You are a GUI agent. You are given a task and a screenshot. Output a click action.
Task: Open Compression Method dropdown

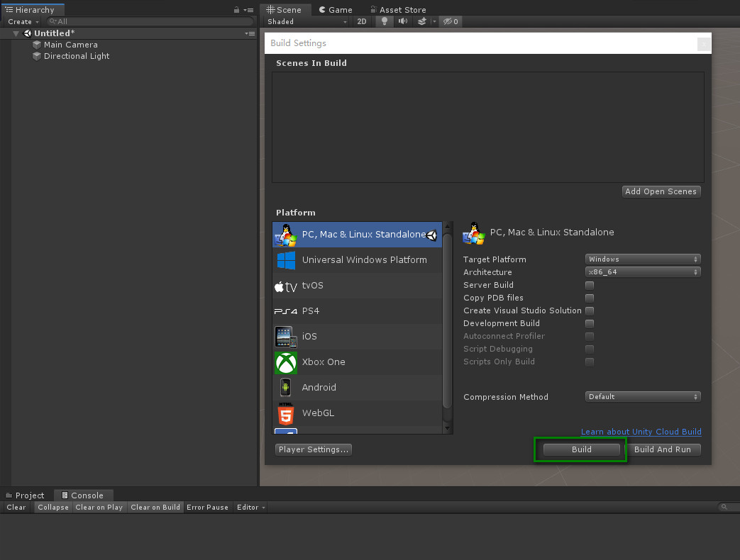click(643, 397)
